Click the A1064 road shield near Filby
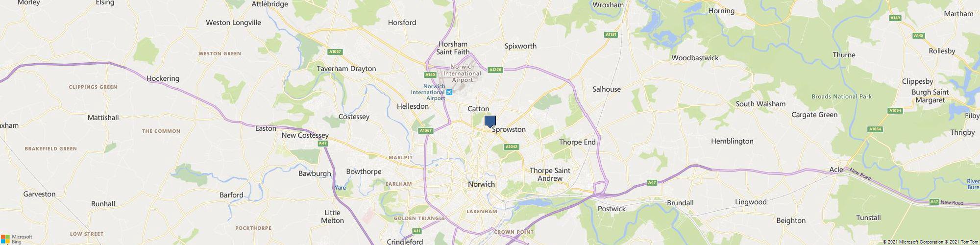The height and width of the screenshot is (245, 980). click(896, 111)
